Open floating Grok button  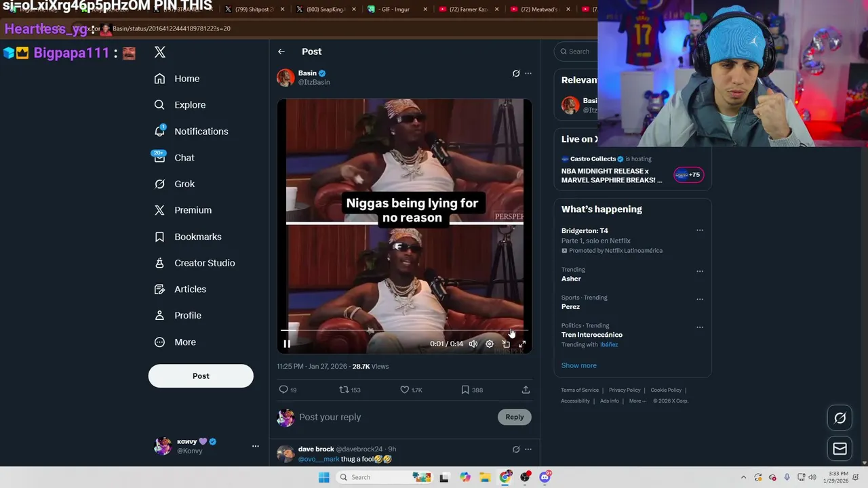pyautogui.click(x=840, y=418)
